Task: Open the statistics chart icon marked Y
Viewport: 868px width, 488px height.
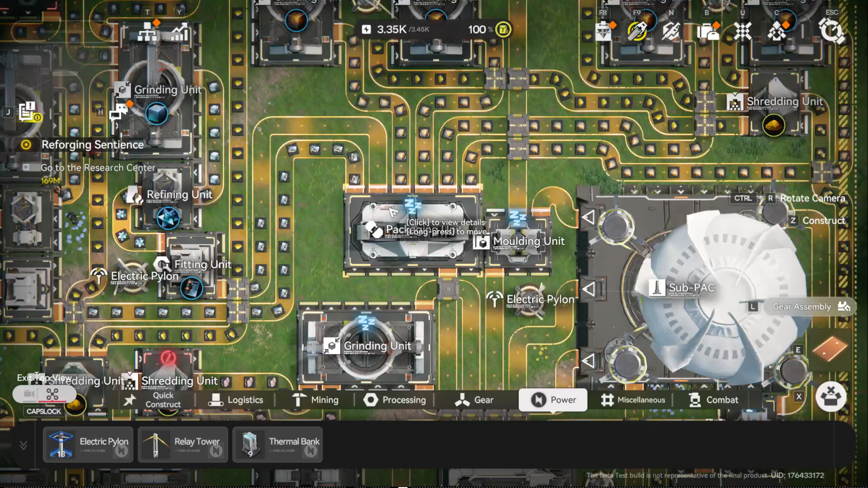Action: point(179,32)
